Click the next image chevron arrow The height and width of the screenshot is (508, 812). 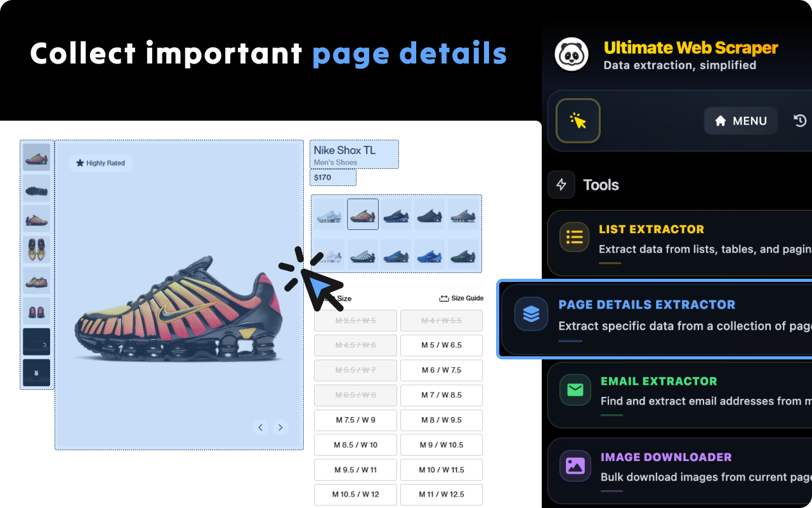tap(280, 427)
